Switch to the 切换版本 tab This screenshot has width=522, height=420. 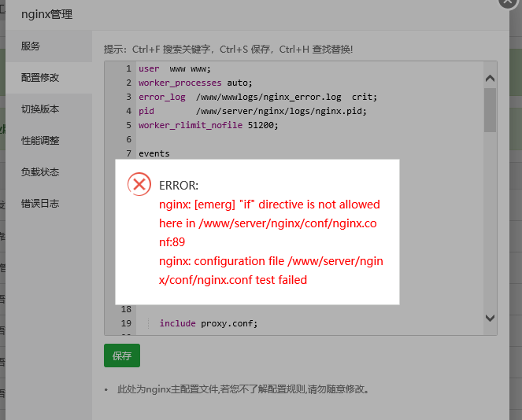coord(49,109)
